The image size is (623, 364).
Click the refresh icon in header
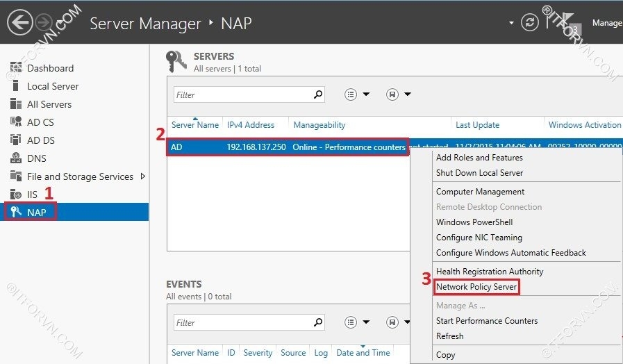530,23
